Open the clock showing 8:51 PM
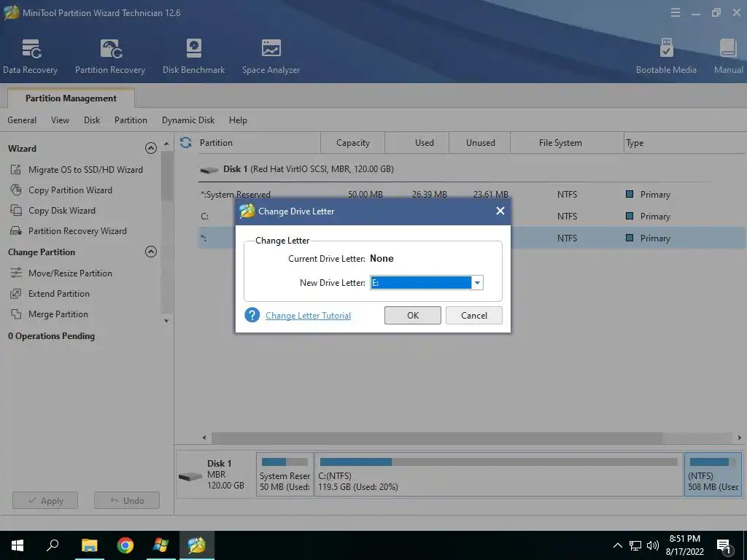The height and width of the screenshot is (560, 747). (x=684, y=545)
